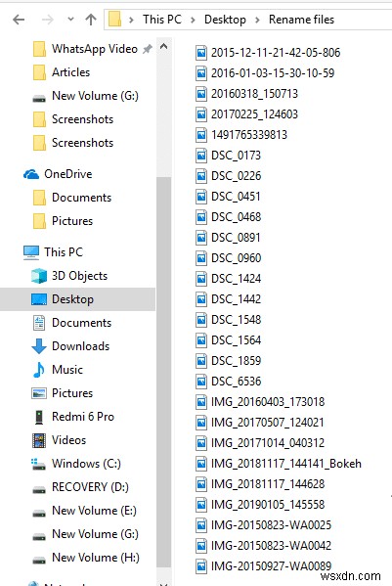Click the New Volume (E:) drive icon

pos(39,513)
